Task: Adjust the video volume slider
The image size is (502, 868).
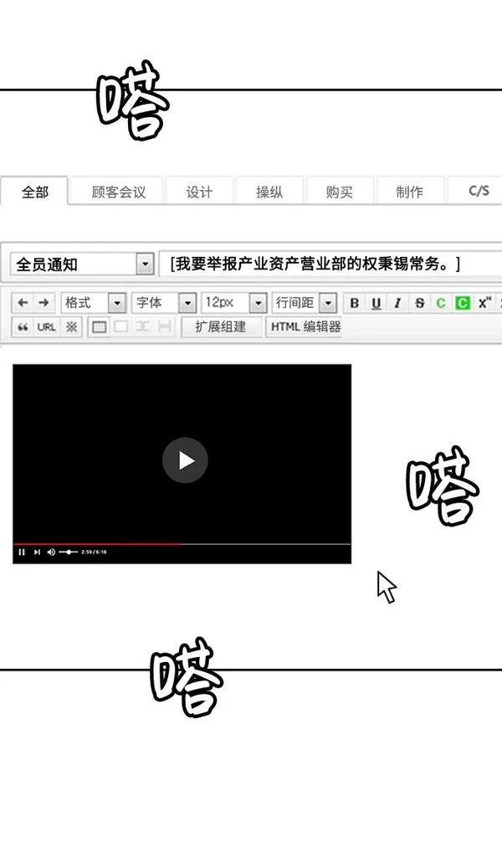Action: [x=68, y=552]
